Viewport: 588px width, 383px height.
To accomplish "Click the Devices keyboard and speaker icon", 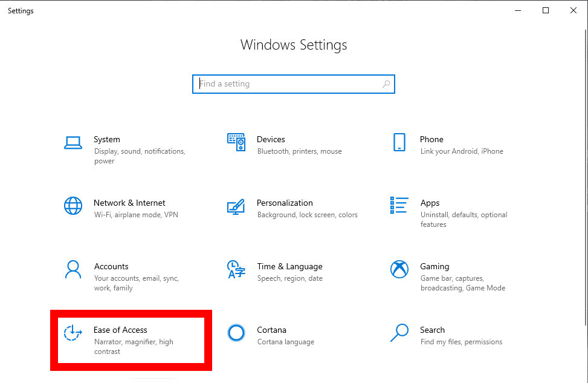I will click(236, 143).
